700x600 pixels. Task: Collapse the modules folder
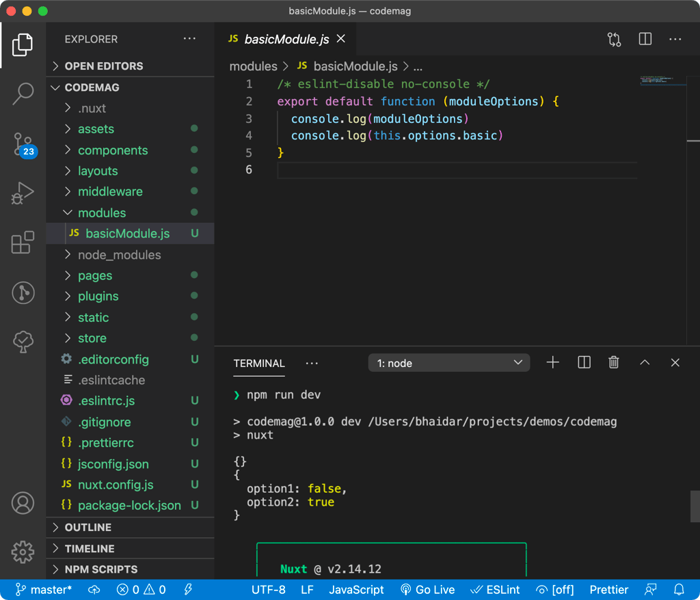pos(130,213)
